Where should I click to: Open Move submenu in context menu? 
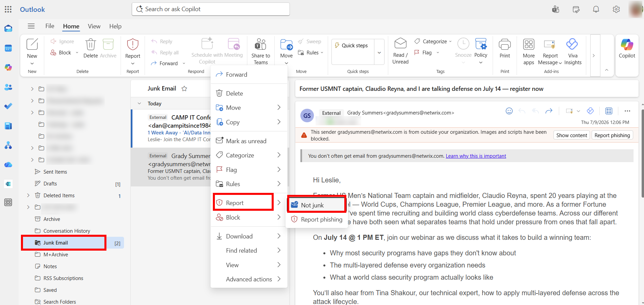tap(249, 107)
